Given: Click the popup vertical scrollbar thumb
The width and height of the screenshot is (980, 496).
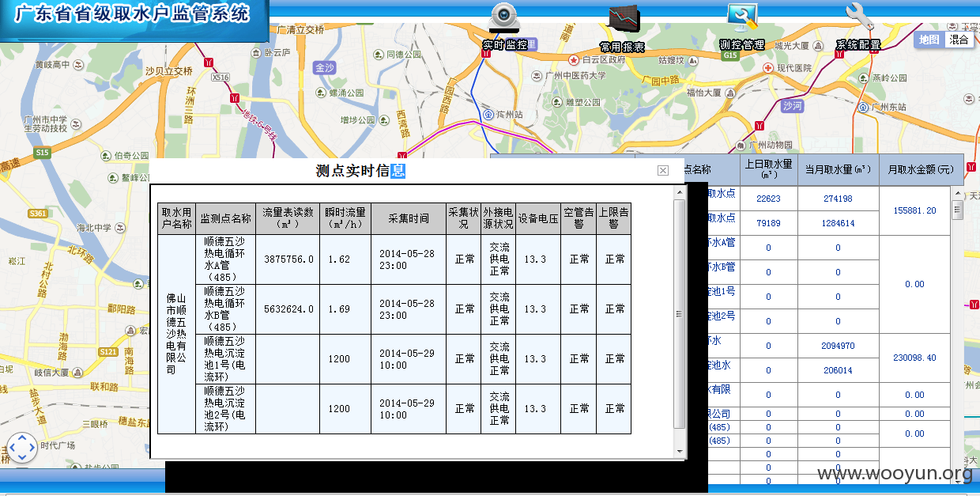Looking at the screenshot, I should (x=679, y=313).
